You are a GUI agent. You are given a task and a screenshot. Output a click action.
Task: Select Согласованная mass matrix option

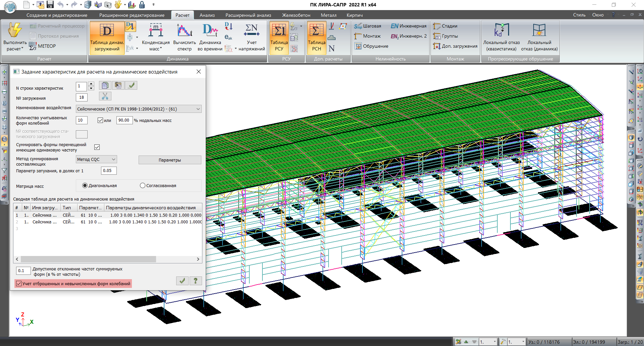coord(143,185)
